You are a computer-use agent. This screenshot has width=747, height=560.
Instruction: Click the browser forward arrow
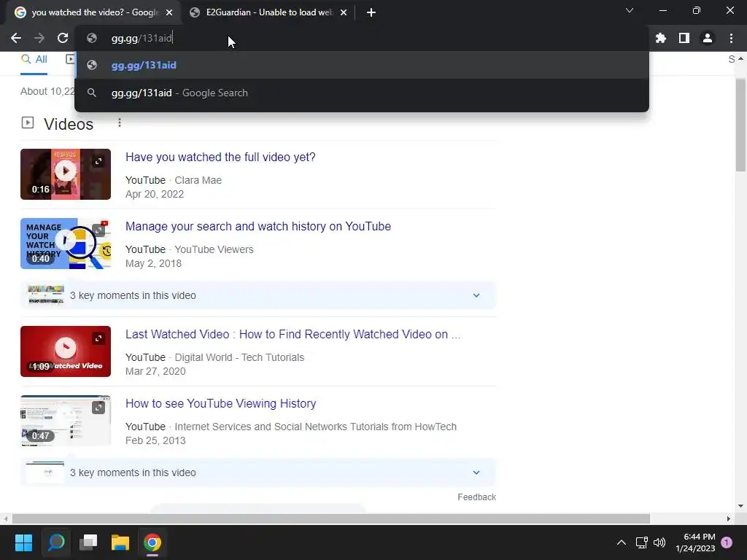point(39,38)
